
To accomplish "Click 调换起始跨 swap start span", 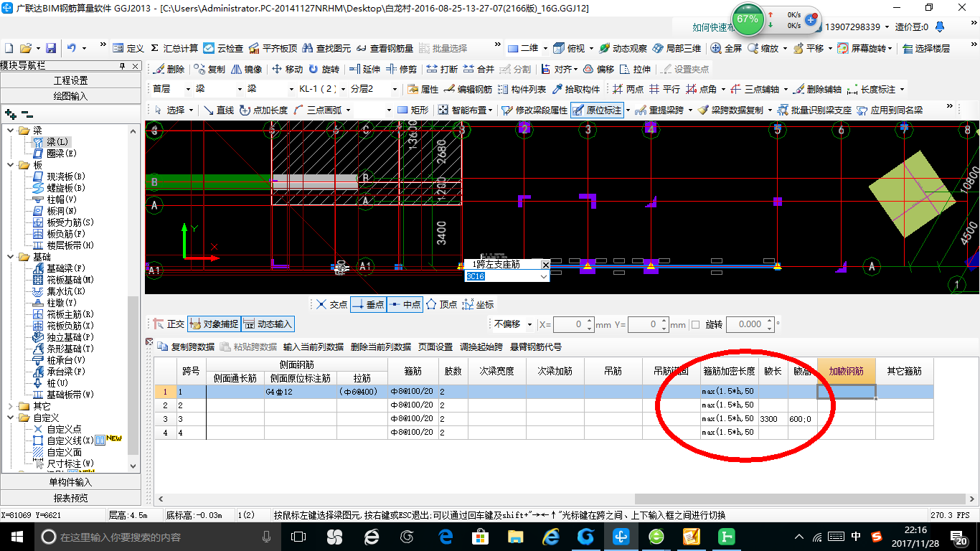I will pyautogui.click(x=481, y=347).
